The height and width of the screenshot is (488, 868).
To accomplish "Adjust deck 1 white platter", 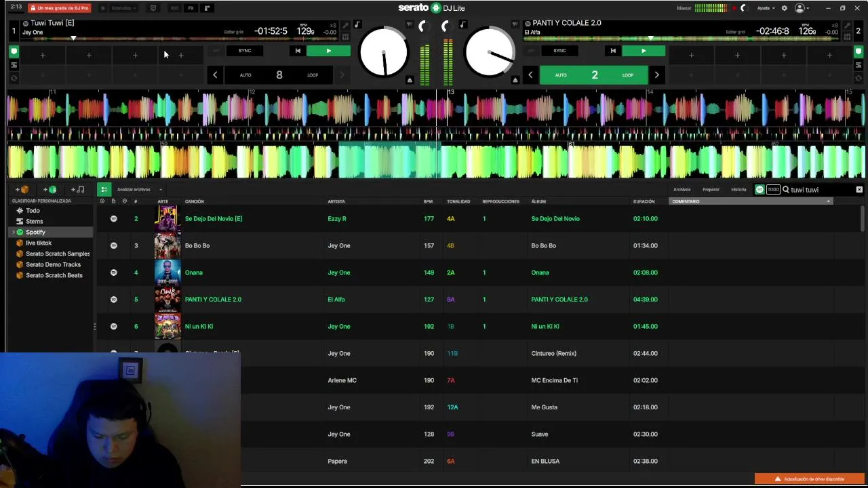I will click(x=384, y=53).
